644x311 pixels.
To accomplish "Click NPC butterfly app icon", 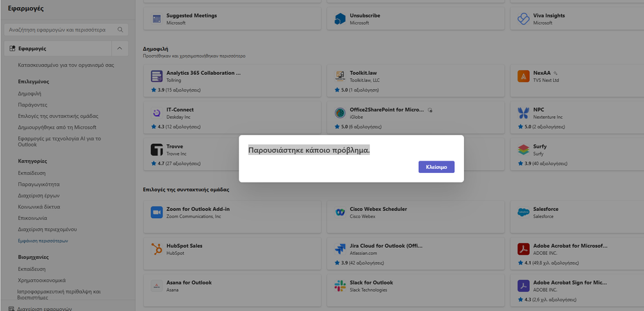I will [523, 112].
